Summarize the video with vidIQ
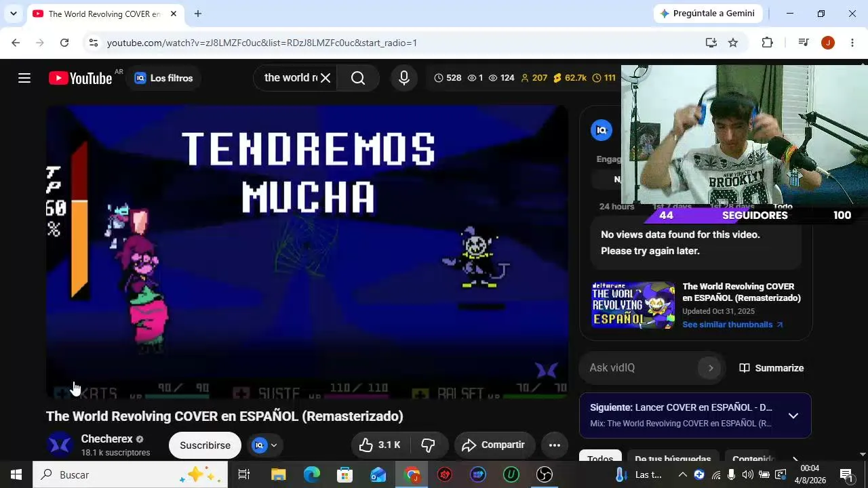This screenshot has height=488, width=868. [x=772, y=368]
